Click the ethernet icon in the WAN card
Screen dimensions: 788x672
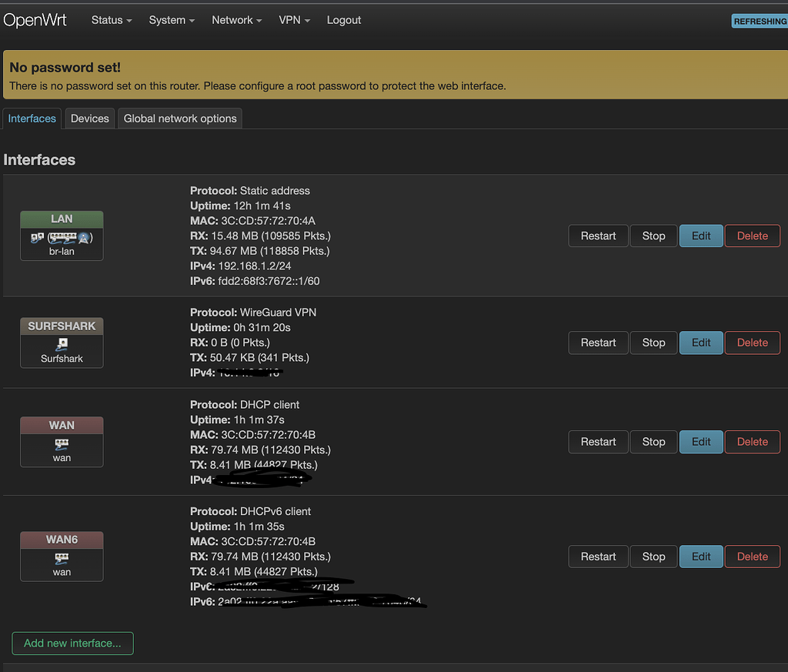(61, 445)
